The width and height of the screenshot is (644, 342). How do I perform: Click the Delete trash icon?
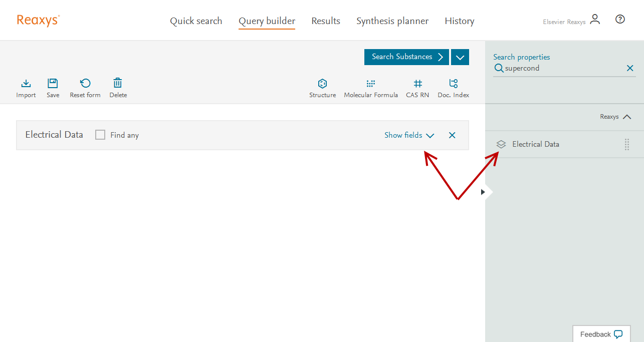(118, 84)
